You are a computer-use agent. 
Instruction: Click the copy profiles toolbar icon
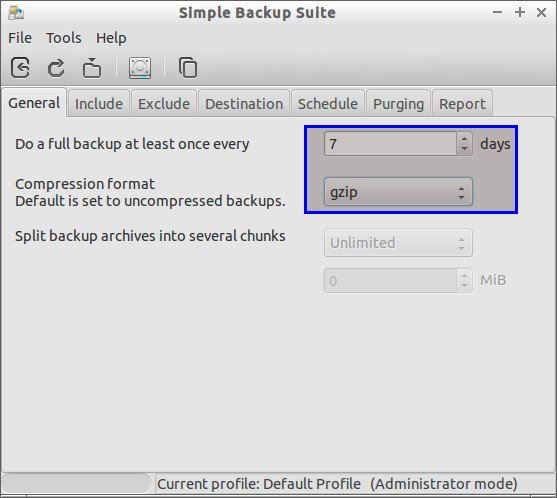pyautogui.click(x=188, y=67)
